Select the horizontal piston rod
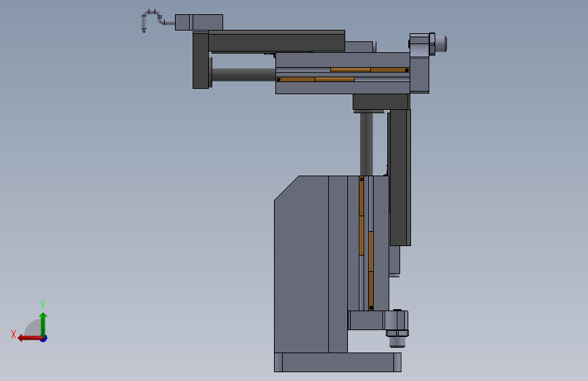This screenshot has width=588, height=381. (243, 75)
